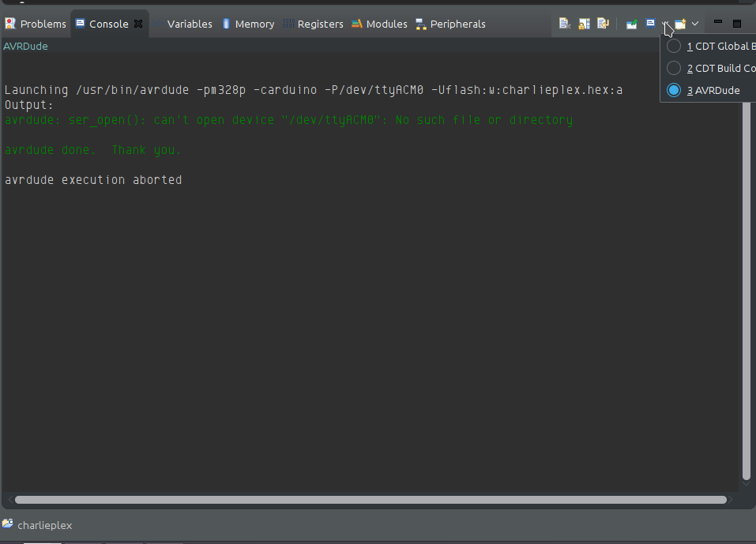Open the Modules tab
756x544 pixels.
click(x=380, y=24)
